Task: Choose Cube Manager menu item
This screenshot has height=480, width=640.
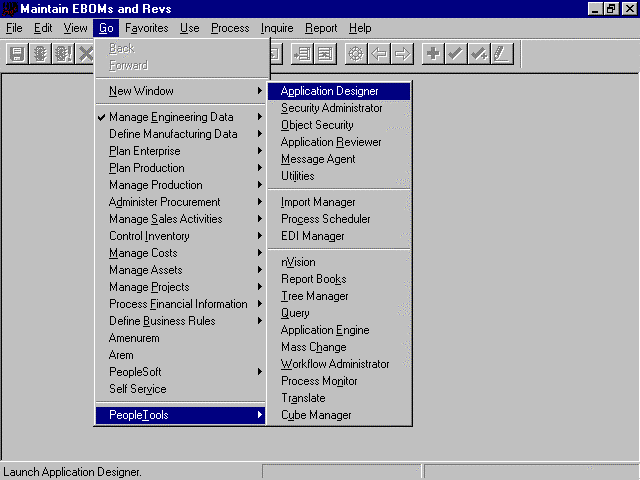Action: click(339, 415)
